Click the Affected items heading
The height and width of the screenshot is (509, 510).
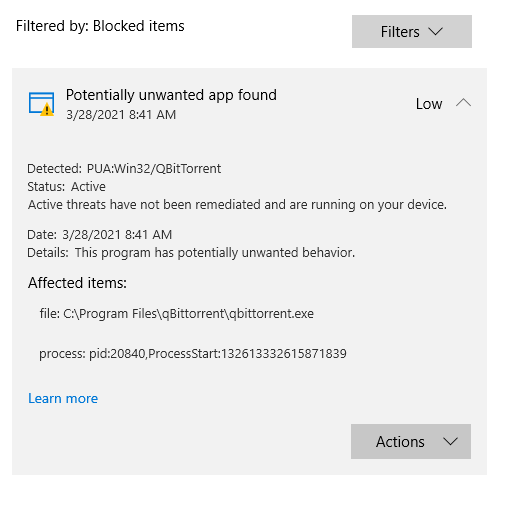pyautogui.click(x=77, y=283)
